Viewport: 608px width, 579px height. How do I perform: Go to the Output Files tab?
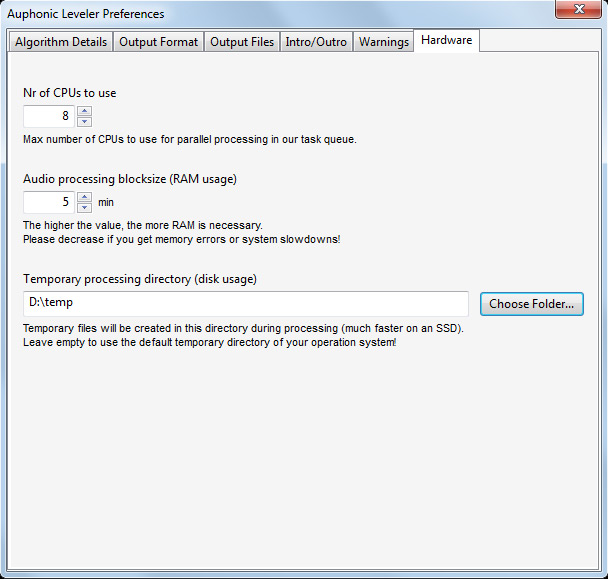(241, 42)
